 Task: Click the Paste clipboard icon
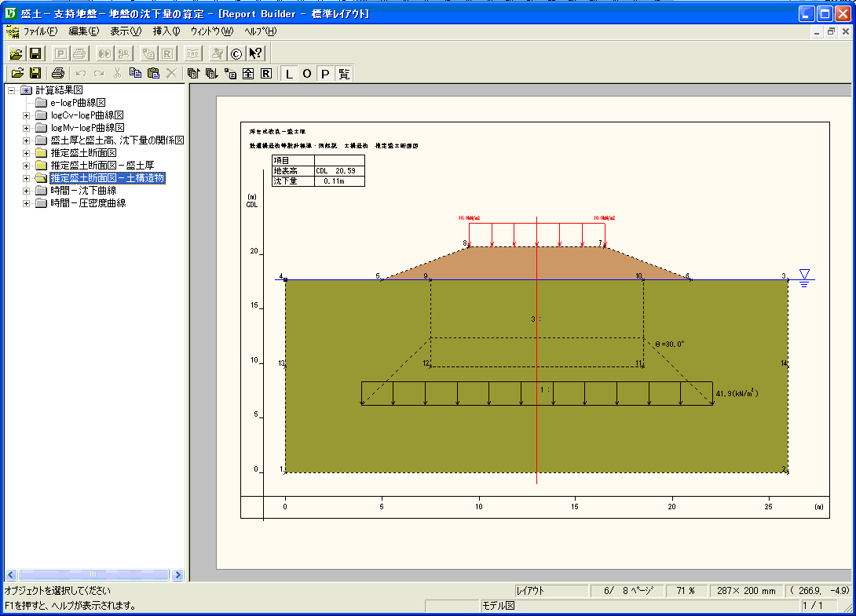[x=153, y=74]
